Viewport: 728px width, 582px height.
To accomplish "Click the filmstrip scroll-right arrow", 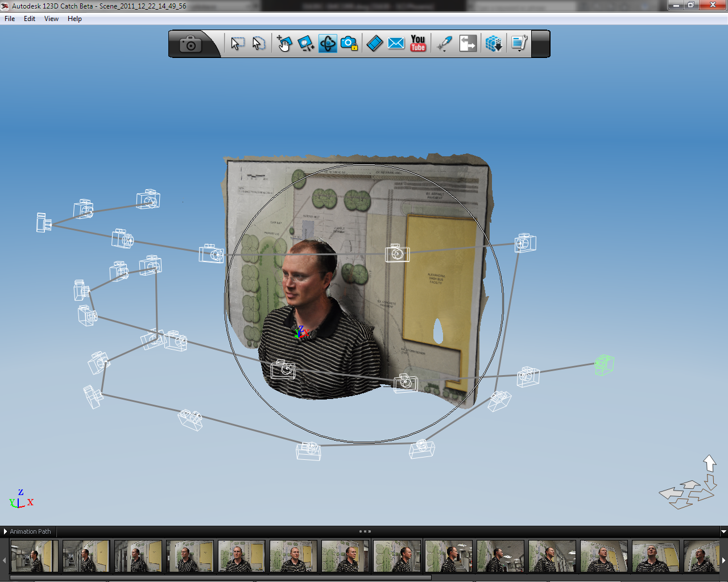I will click(723, 560).
